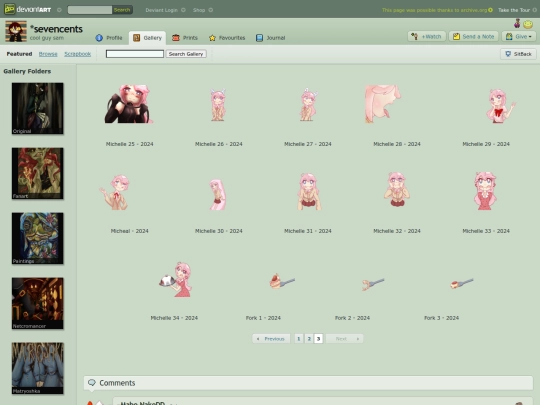The width and height of the screenshot is (540, 405).
Task: Focus the gallery search input field
Action: (135, 54)
